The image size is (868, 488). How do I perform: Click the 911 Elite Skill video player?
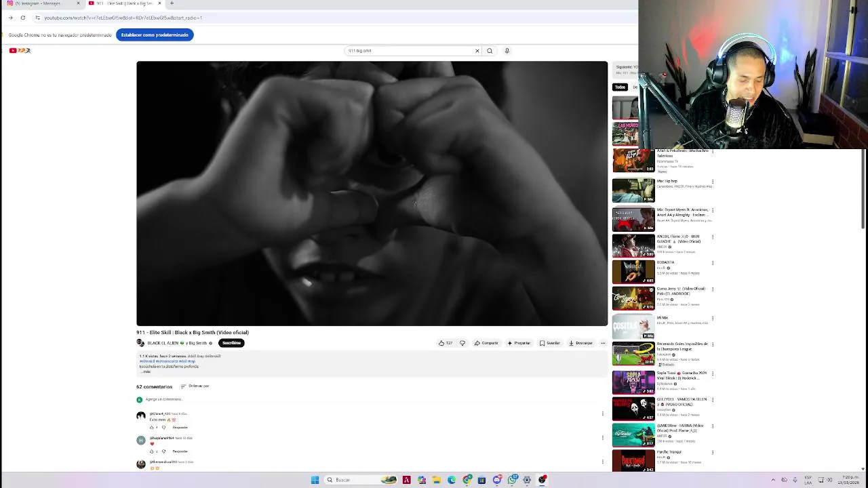pos(372,194)
